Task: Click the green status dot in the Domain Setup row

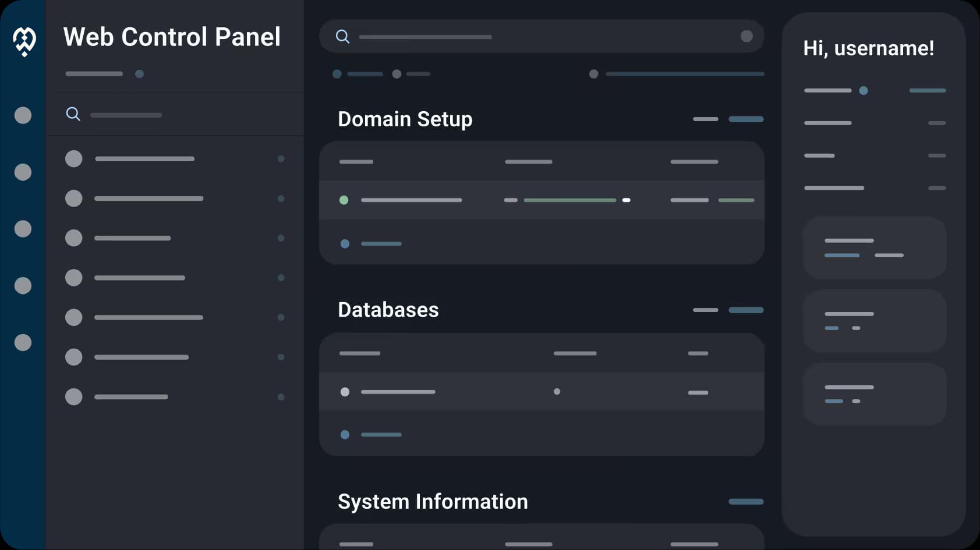Action: (x=344, y=200)
